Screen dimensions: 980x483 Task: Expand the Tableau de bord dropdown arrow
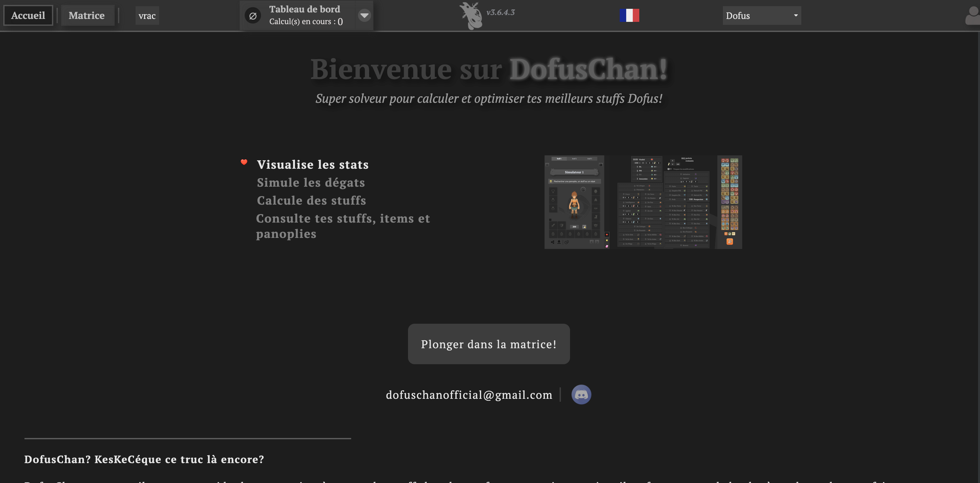click(x=364, y=16)
